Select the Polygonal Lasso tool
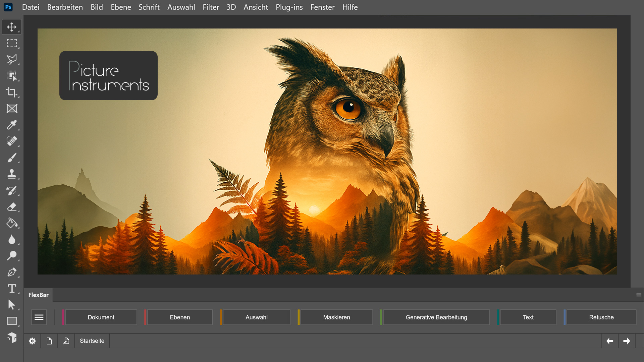This screenshot has width=644, height=362. point(12,59)
